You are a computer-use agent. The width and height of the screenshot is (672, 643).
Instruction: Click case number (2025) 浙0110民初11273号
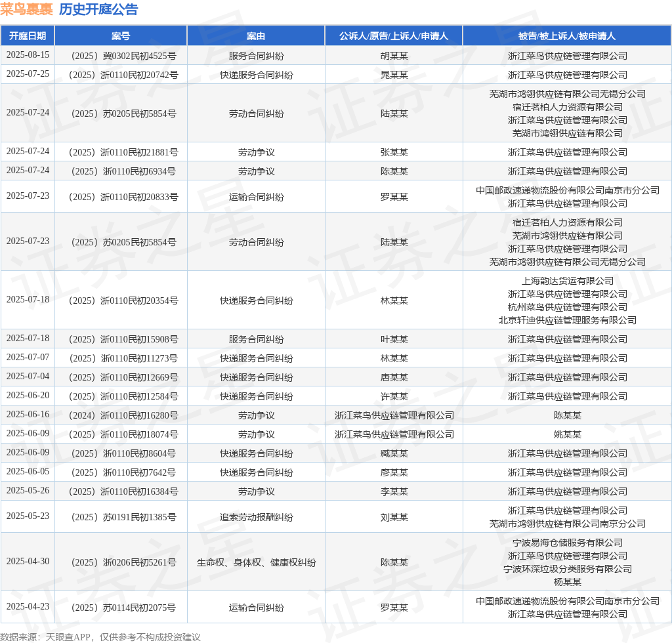click(123, 358)
